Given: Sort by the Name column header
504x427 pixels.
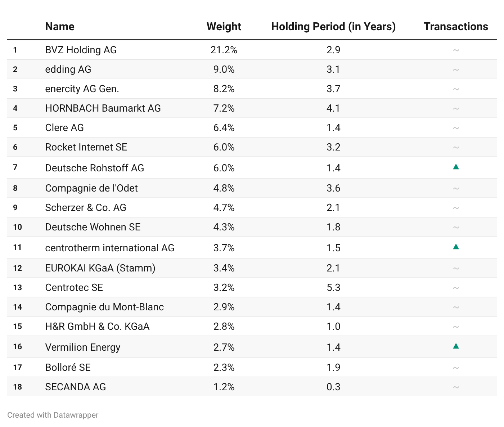Looking at the screenshot, I should [60, 27].
